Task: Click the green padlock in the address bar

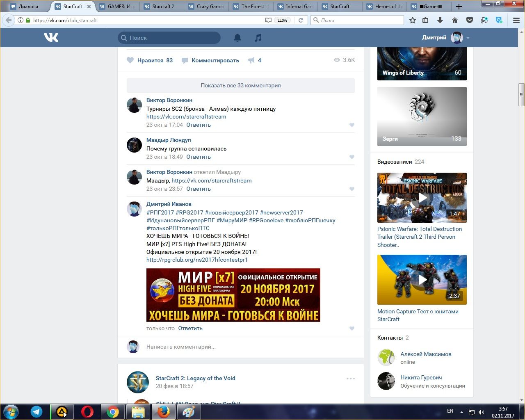Action: 28,20
